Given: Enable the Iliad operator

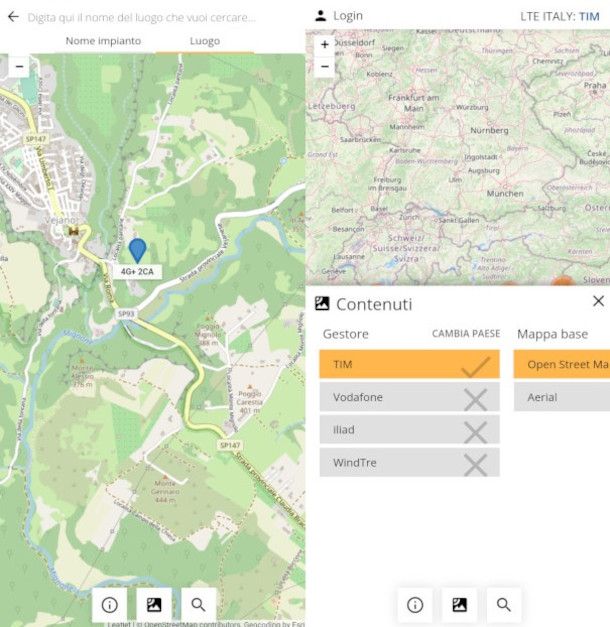Looking at the screenshot, I should 409,429.
